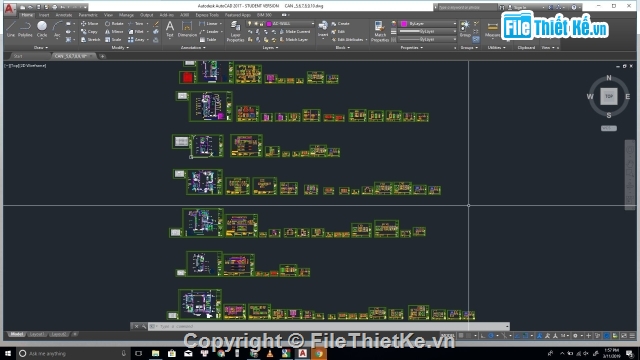This screenshot has height=360, width=640.
Task: Insert a Table
Action: click(x=208, y=40)
